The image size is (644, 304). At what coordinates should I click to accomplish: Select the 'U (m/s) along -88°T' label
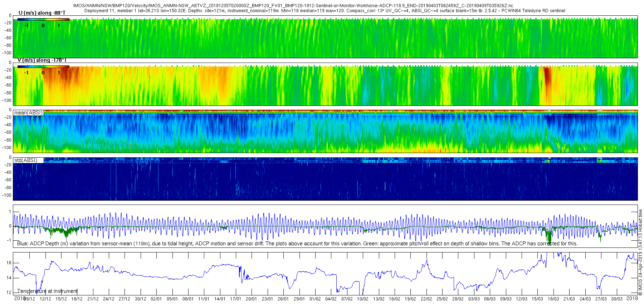[x=42, y=13]
